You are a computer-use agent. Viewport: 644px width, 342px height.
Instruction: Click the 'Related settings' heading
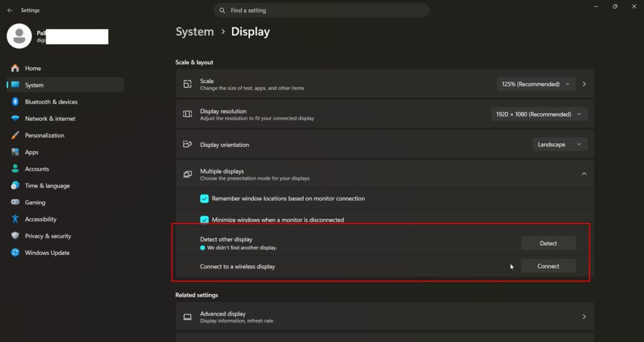197,295
